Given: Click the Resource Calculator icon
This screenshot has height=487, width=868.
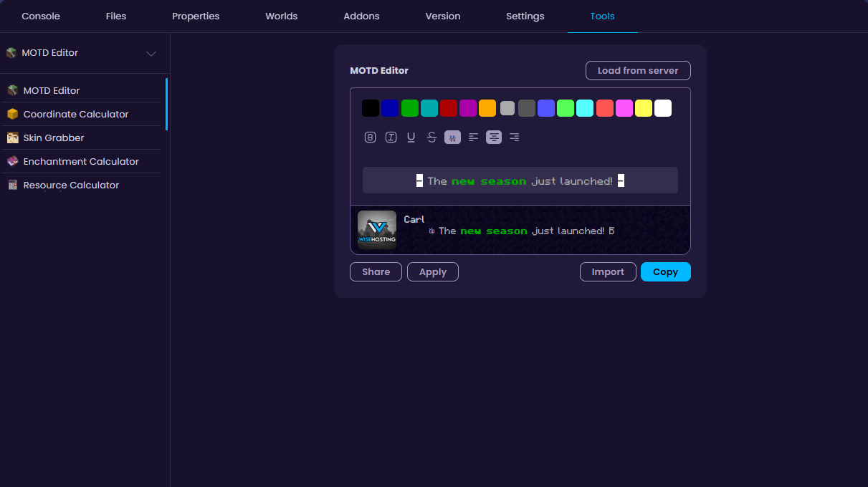Looking at the screenshot, I should point(12,185).
